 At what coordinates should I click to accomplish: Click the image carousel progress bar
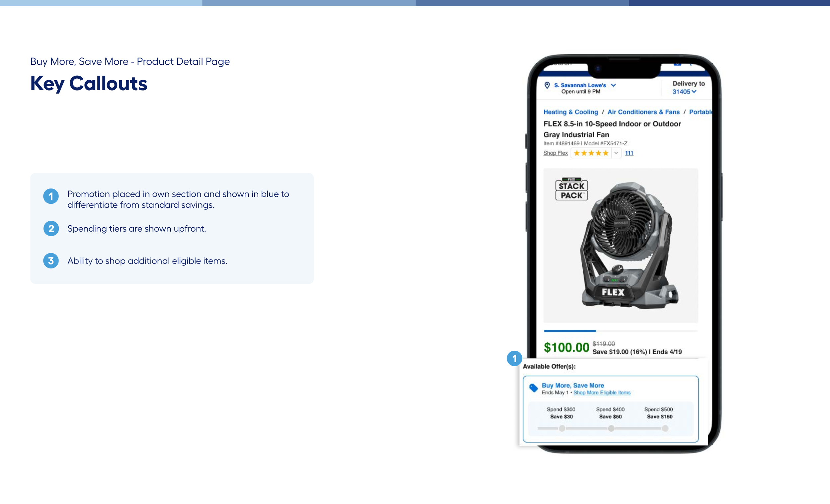click(x=621, y=331)
